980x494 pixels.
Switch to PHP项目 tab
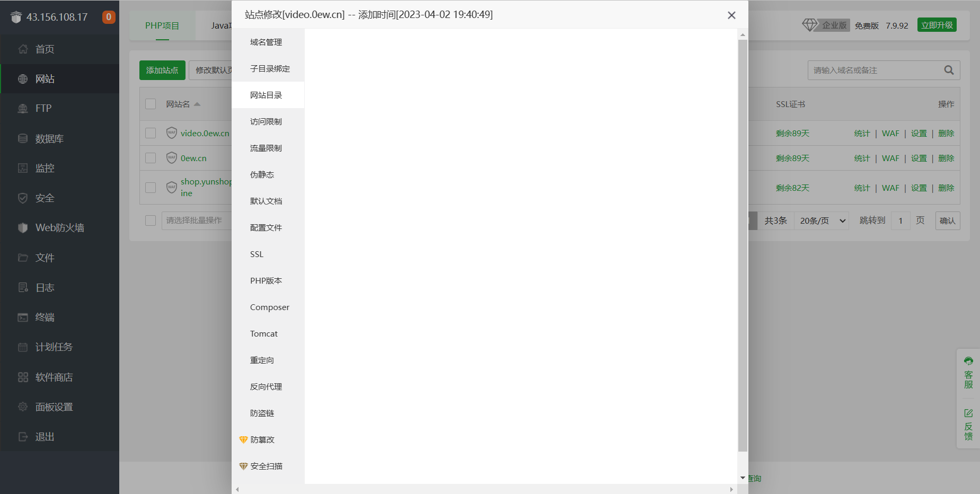coord(162,25)
